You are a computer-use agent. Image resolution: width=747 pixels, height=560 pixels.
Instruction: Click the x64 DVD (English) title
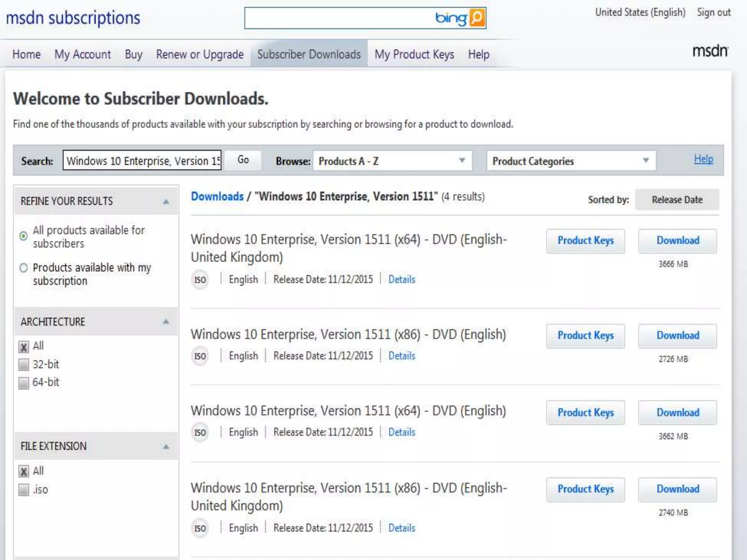[348, 411]
